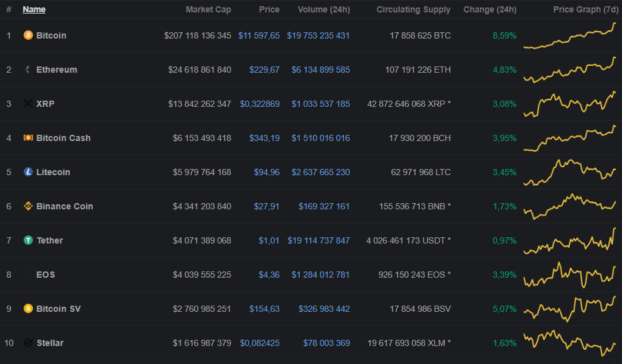Image resolution: width=622 pixels, height=364 pixels.
Task: Click the orange Bitcoin coin icon
Action: pyautogui.click(x=28, y=35)
